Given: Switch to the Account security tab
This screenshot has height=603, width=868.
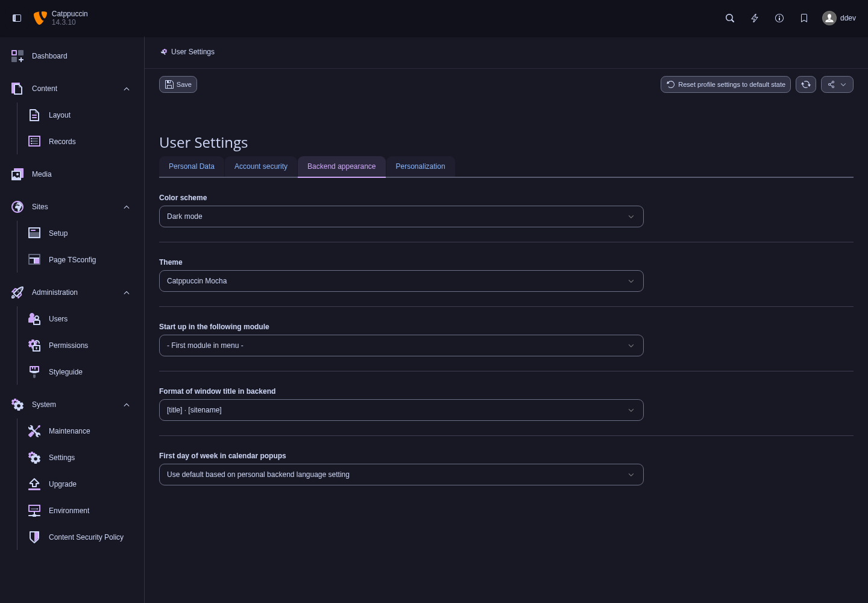Looking at the screenshot, I should click(261, 166).
